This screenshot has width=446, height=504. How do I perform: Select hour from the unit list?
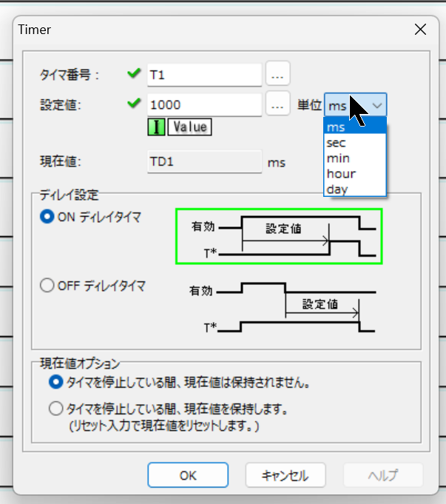pyautogui.click(x=355, y=174)
